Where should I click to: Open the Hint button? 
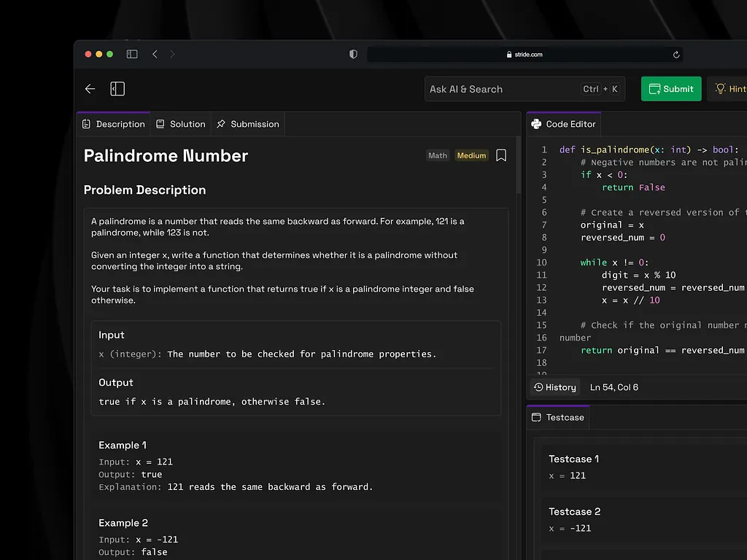(x=729, y=89)
